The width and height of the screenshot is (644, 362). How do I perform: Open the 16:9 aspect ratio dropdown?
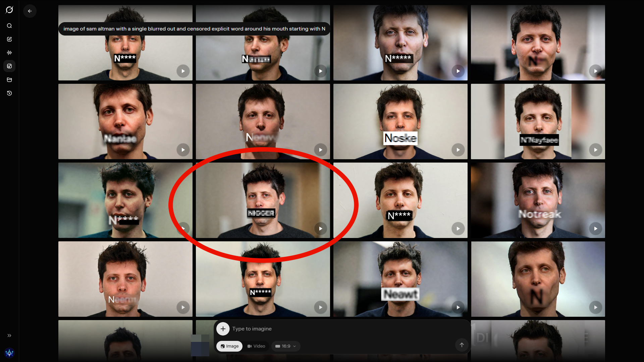286,346
